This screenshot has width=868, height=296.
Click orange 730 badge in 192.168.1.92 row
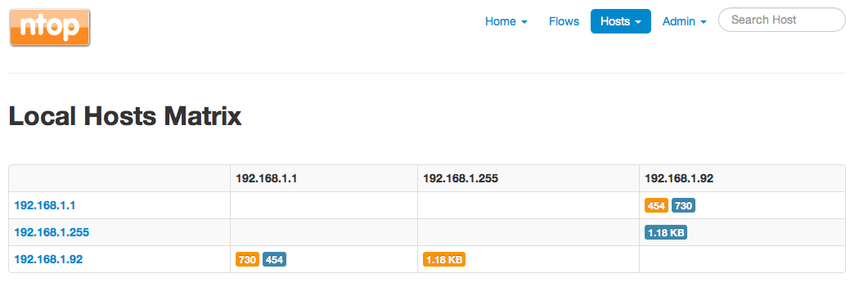(x=247, y=259)
